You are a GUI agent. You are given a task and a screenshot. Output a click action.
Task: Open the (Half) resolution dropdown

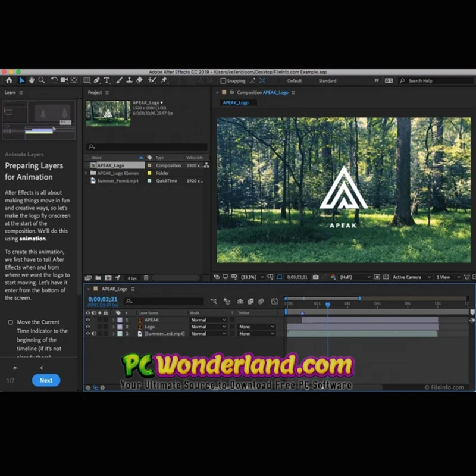click(x=355, y=277)
